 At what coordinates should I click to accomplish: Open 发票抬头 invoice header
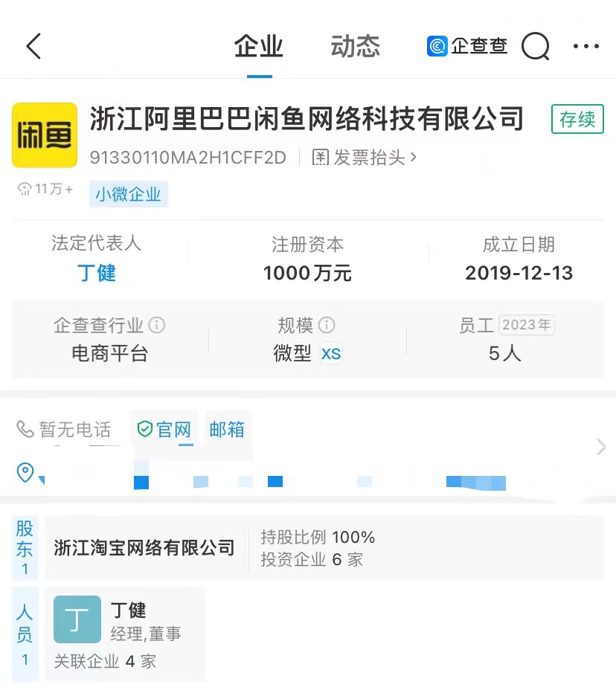[x=364, y=158]
